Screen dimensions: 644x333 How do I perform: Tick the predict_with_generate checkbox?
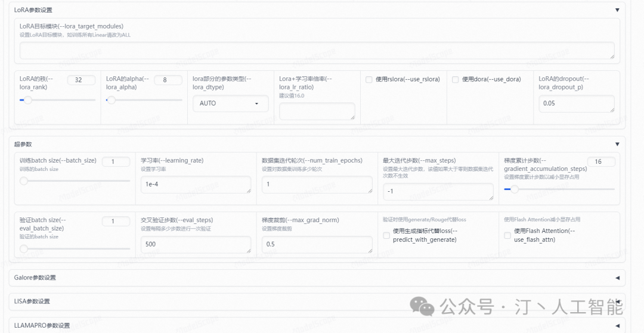(x=386, y=235)
